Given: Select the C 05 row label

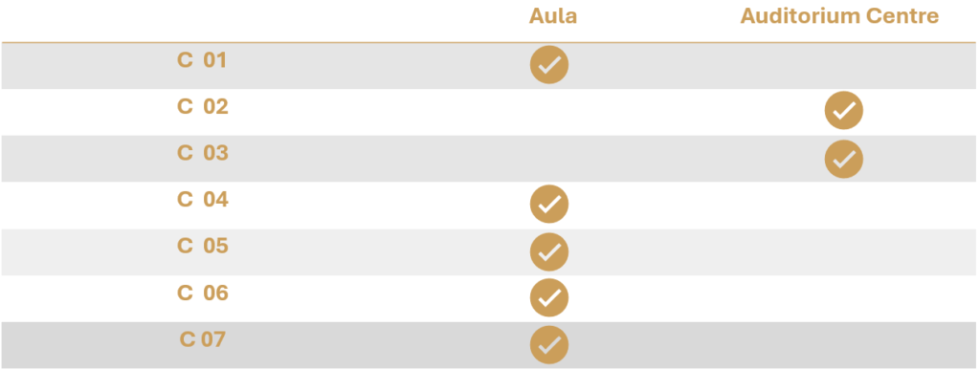Looking at the screenshot, I should tap(203, 246).
